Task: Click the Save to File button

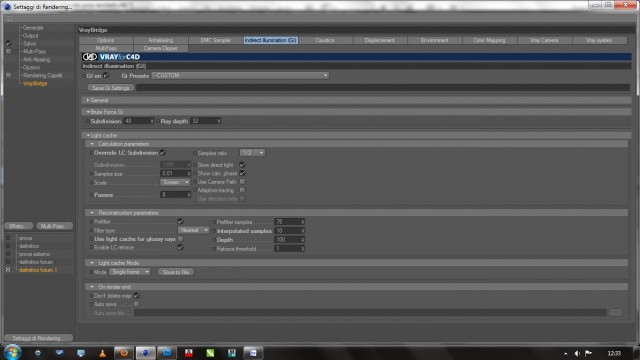Action: [x=176, y=272]
